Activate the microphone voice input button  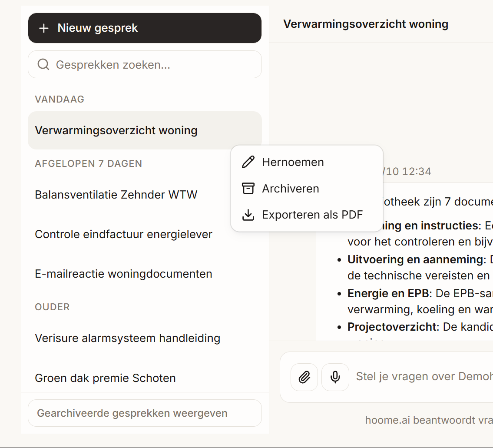[335, 377]
